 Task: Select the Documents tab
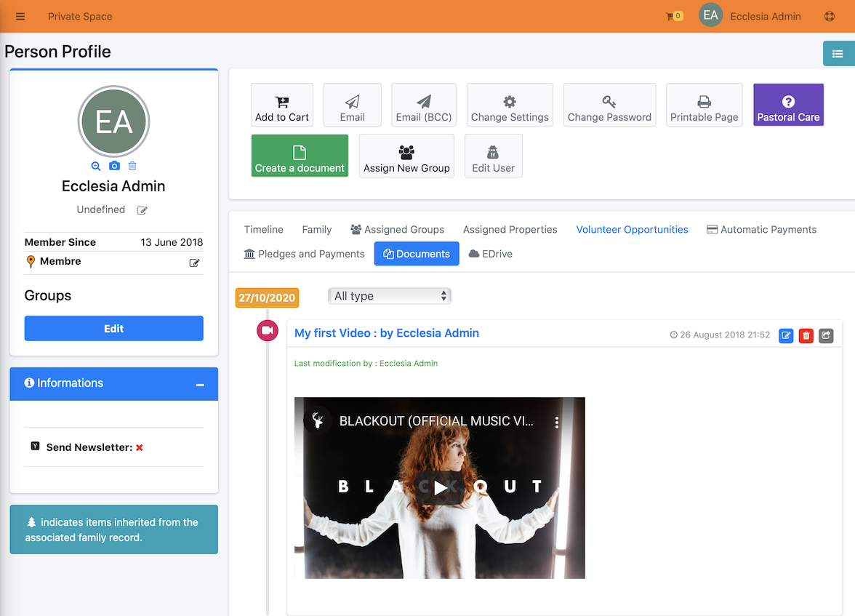pos(417,254)
